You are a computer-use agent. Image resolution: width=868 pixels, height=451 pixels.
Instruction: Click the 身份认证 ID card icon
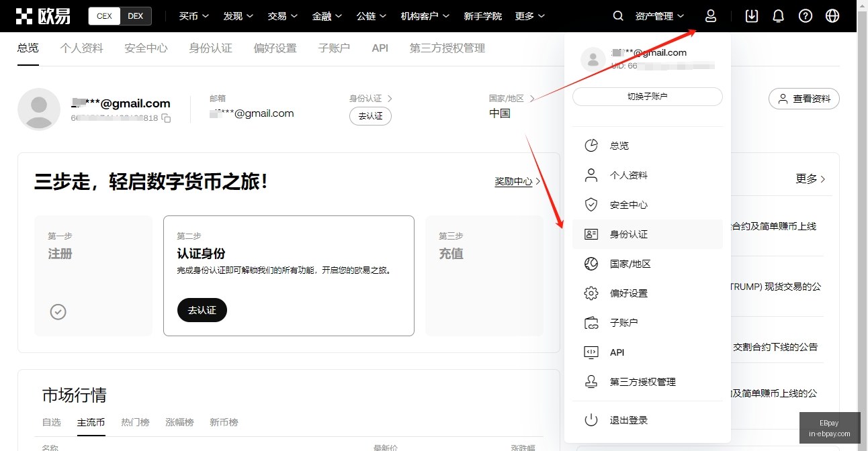591,234
